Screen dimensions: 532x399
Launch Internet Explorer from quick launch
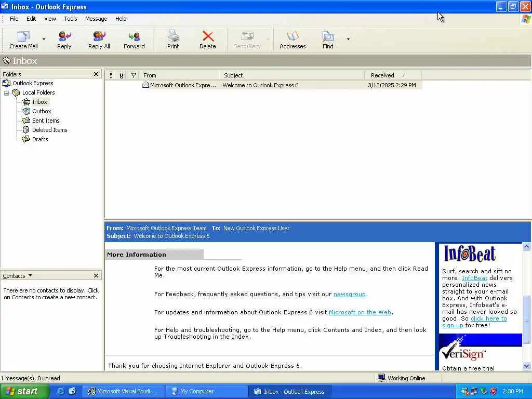tap(60, 391)
